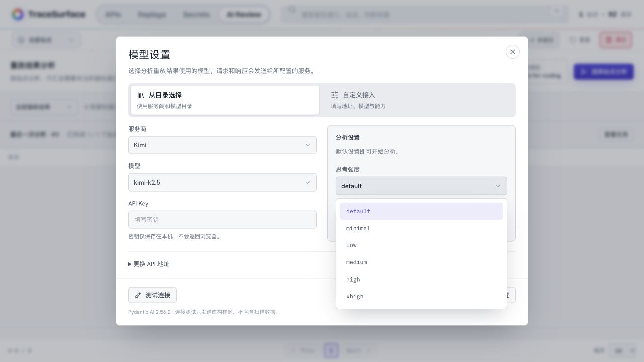Open the 服务商 dropdown showing Kimi

click(x=222, y=145)
